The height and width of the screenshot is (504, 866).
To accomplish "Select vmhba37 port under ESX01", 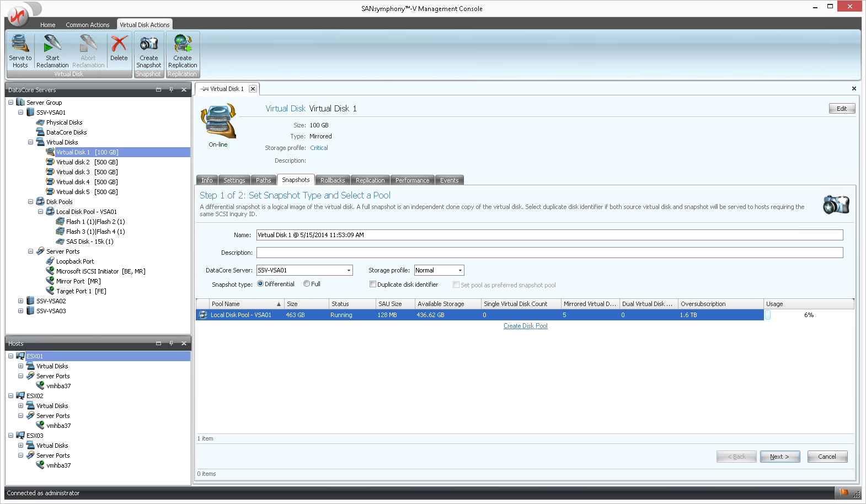I will (x=58, y=386).
